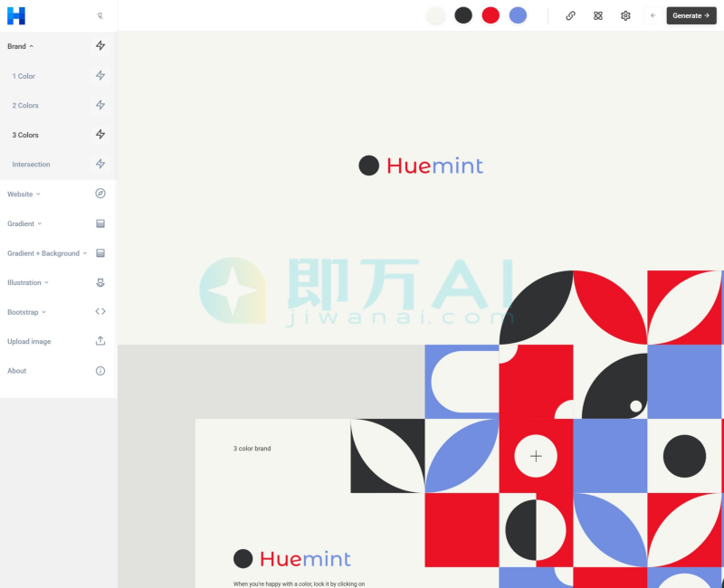Click the blue color swatch in the header

point(518,15)
